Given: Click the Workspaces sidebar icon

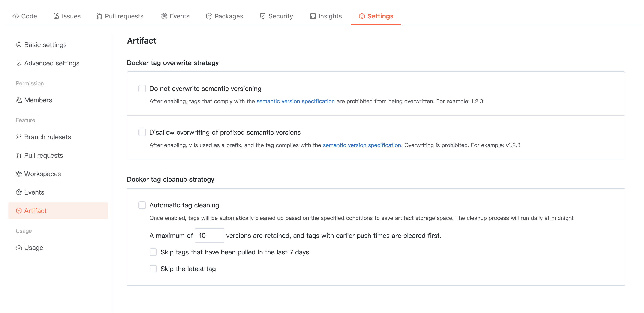Looking at the screenshot, I should click(19, 174).
